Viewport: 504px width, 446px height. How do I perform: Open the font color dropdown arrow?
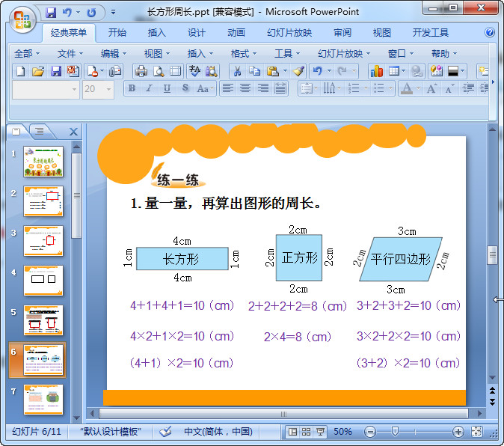(418, 88)
